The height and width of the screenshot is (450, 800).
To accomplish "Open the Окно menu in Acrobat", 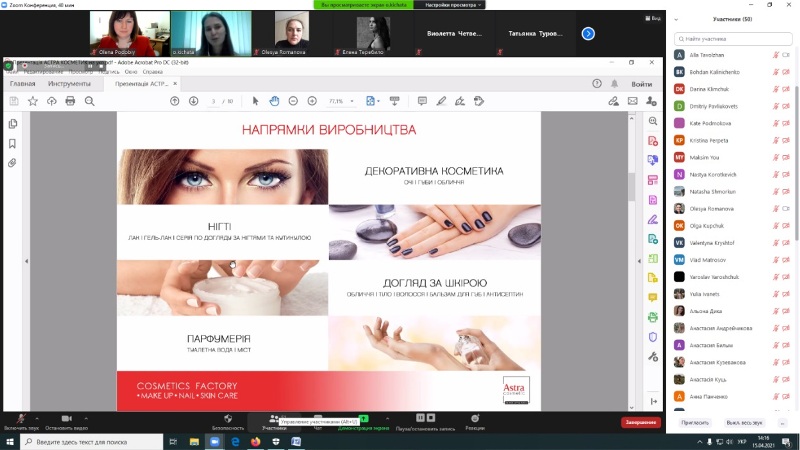I will click(x=131, y=72).
